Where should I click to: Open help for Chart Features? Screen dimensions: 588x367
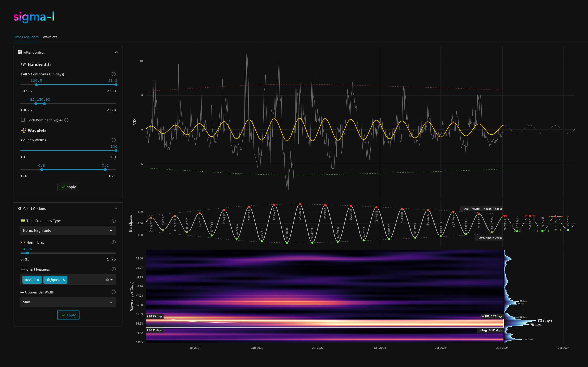[x=114, y=269]
